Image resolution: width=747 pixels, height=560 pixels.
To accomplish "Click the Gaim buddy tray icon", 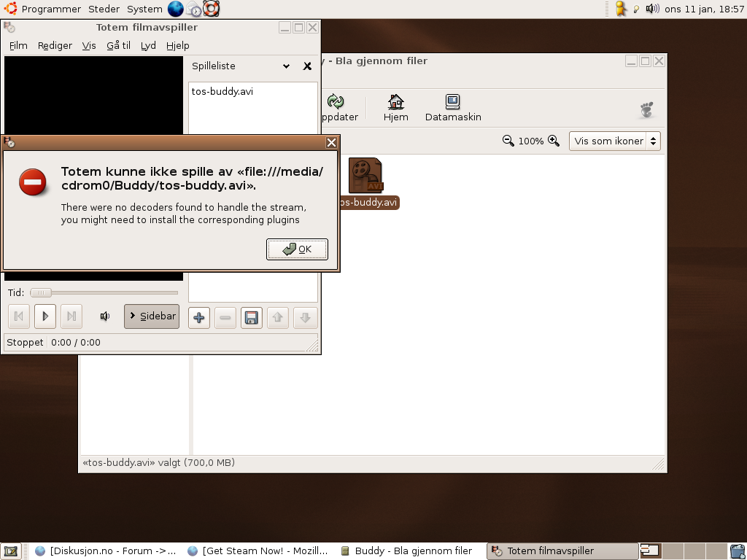I will (620, 9).
